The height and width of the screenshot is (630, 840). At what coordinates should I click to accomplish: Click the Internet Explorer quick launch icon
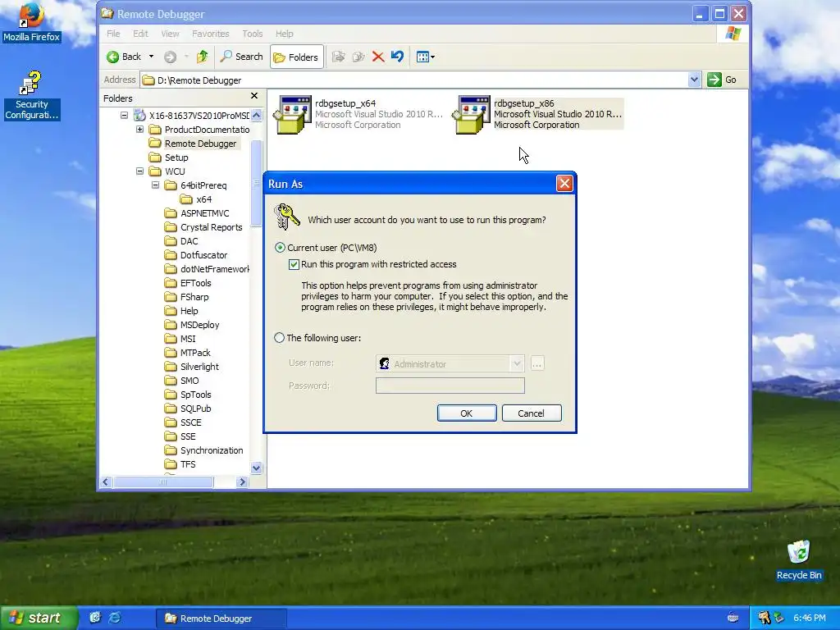coord(115,618)
